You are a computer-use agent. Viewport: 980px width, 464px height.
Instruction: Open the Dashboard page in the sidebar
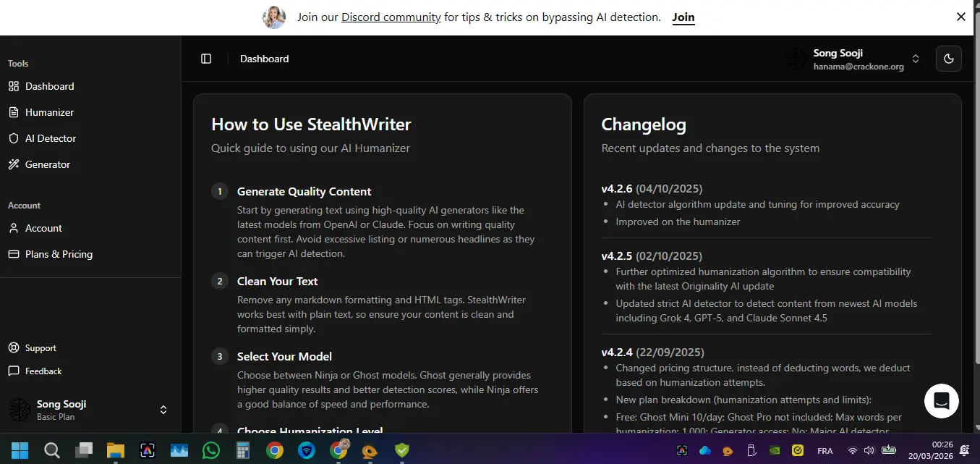coord(49,86)
